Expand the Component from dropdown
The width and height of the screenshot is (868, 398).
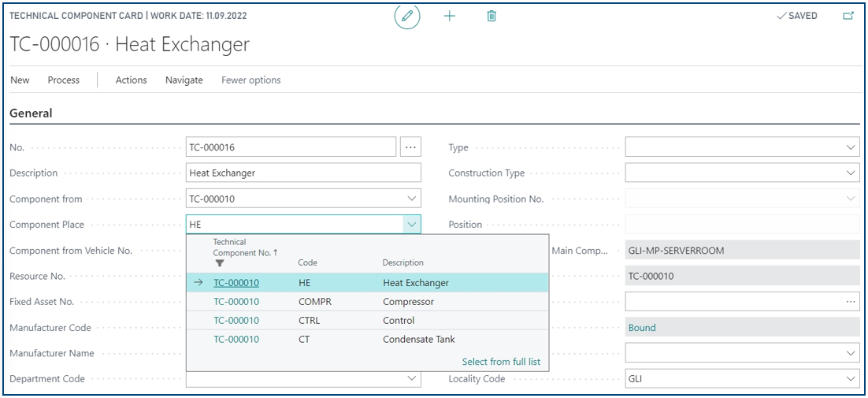click(411, 198)
